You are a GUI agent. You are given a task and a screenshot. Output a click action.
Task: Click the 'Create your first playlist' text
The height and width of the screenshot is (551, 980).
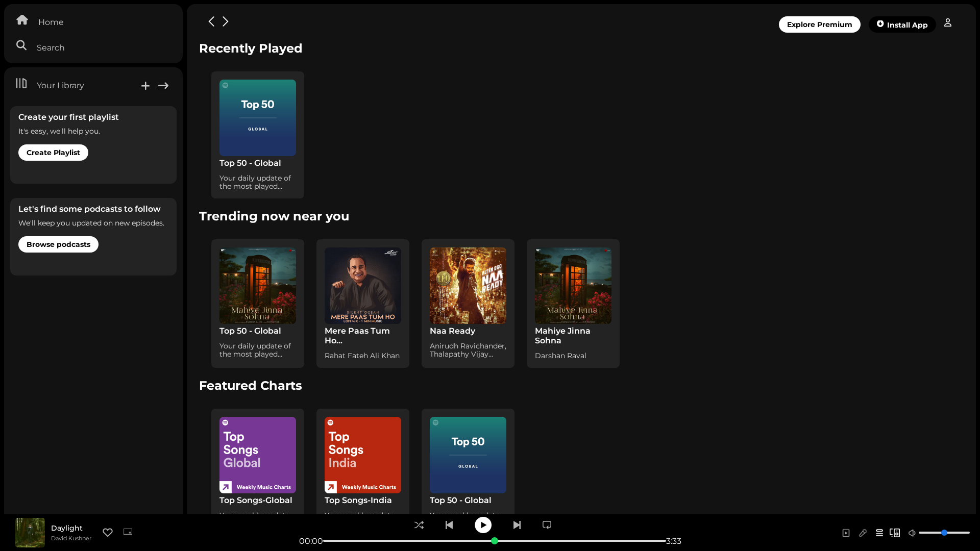pos(68,117)
